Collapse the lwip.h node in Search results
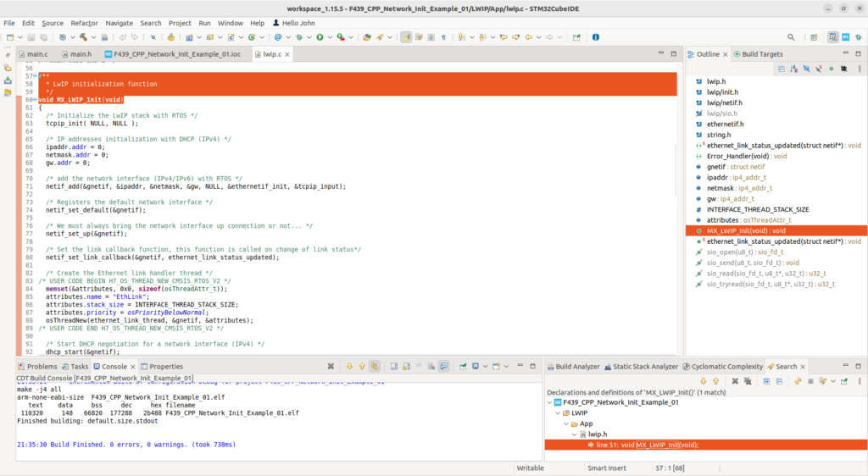This screenshot has width=868, height=476. tap(575, 434)
